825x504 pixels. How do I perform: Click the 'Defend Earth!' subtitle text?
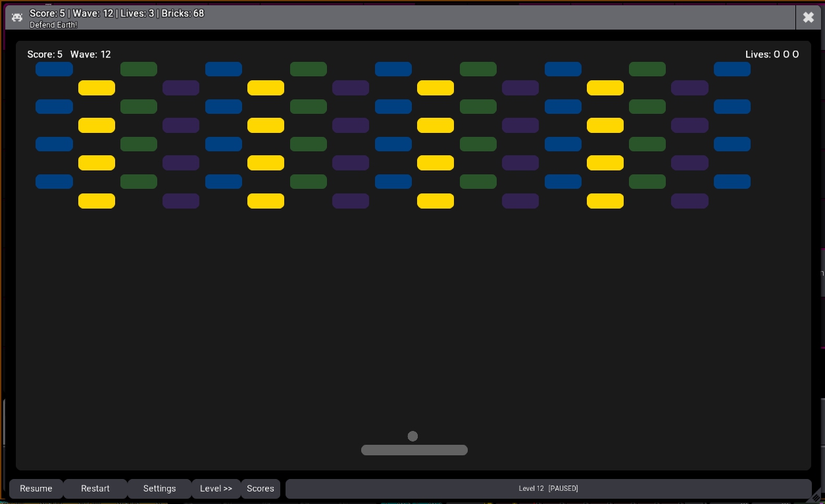53,25
